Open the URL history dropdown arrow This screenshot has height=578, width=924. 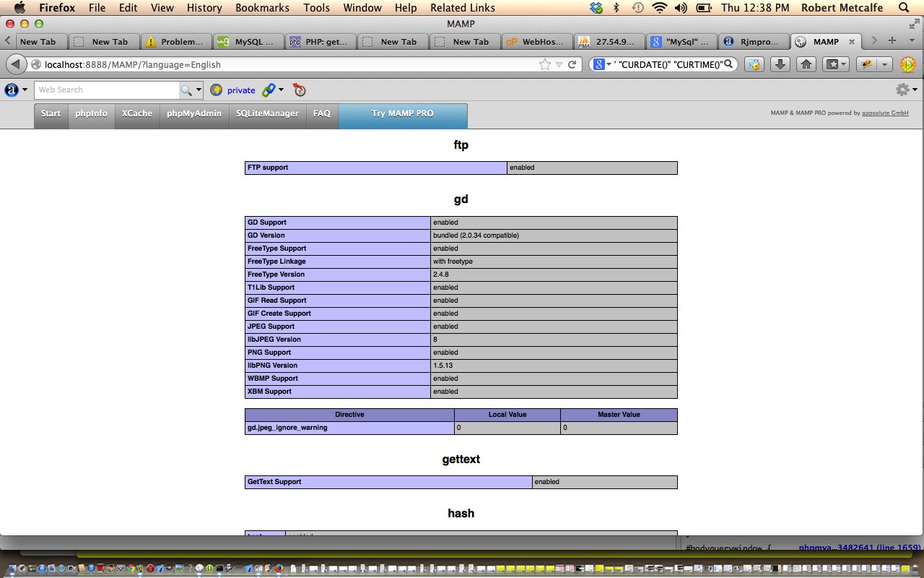tap(559, 64)
